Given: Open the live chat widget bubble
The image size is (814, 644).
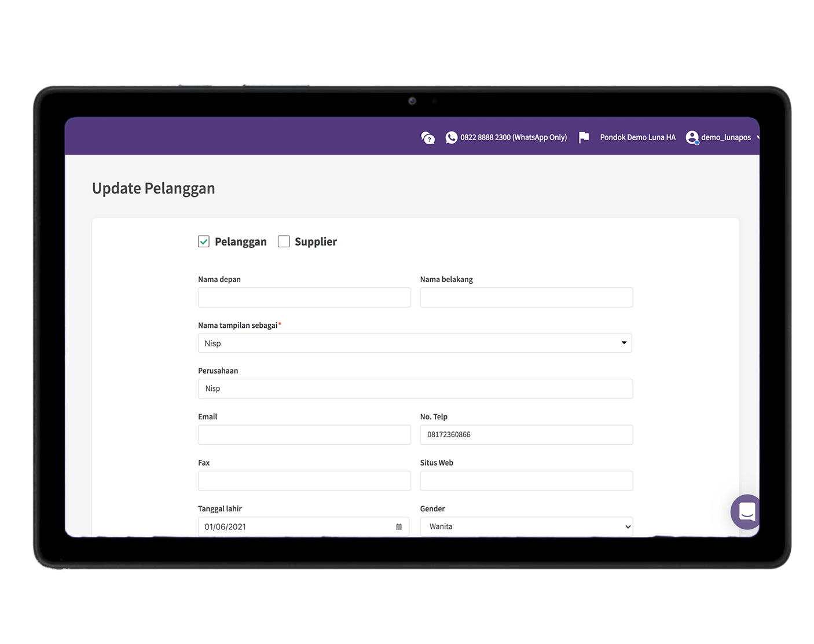Looking at the screenshot, I should coord(746,512).
